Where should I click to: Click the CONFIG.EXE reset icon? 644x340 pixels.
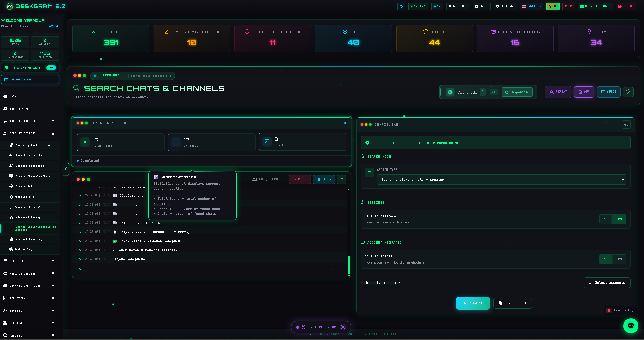(x=626, y=124)
